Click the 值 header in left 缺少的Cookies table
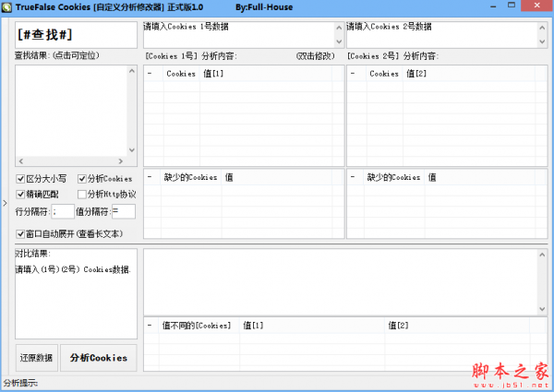This screenshot has height=392, width=554. [277, 177]
